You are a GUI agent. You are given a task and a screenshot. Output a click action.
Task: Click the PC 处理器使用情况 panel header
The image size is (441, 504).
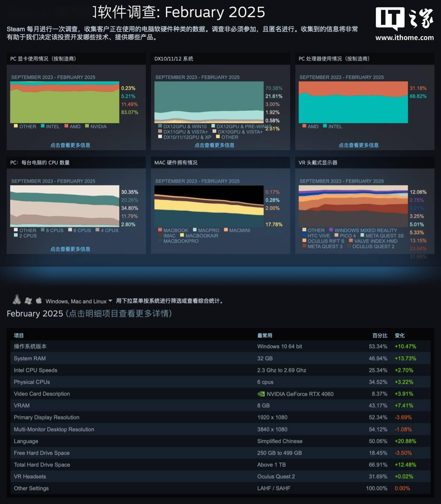(365, 58)
